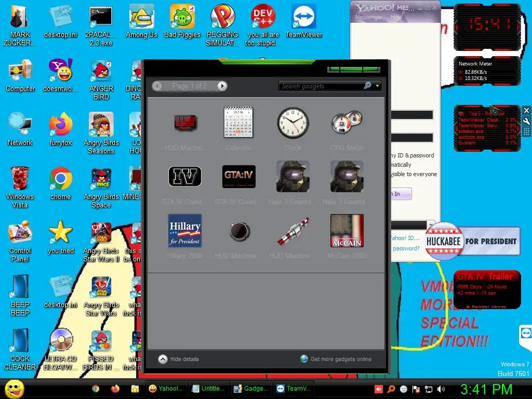Select the Calendar gadget

pos(238,128)
